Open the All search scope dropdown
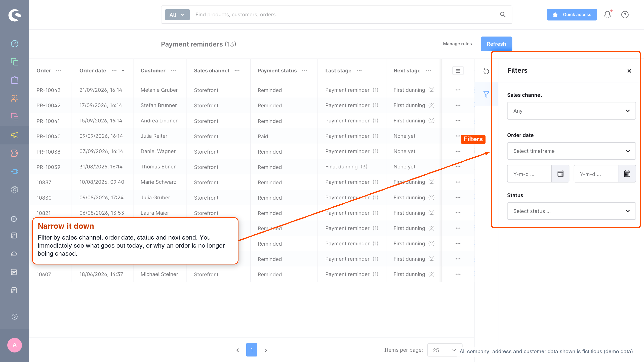Screen dimensions: 644x362 (177, 15)
